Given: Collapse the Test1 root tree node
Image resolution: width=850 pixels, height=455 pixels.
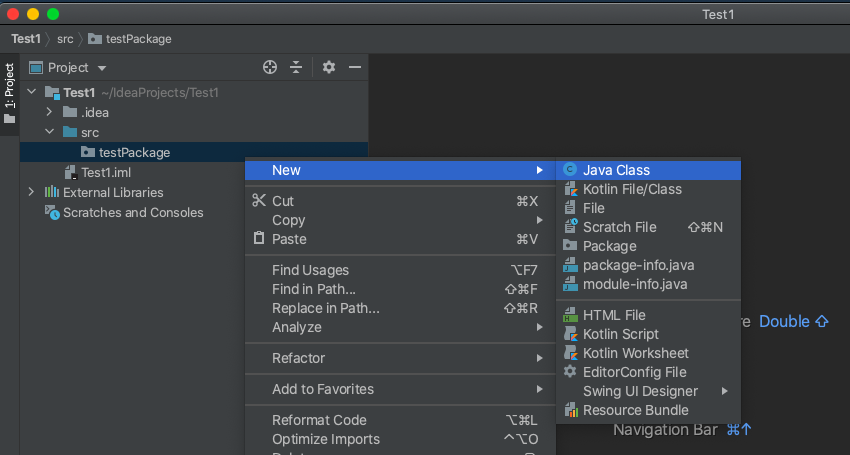Looking at the screenshot, I should tap(32, 92).
